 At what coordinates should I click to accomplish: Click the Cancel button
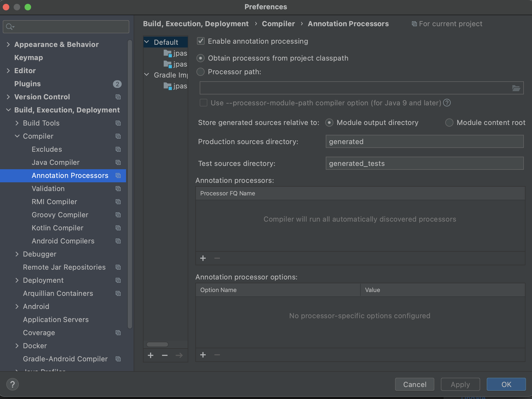point(414,384)
